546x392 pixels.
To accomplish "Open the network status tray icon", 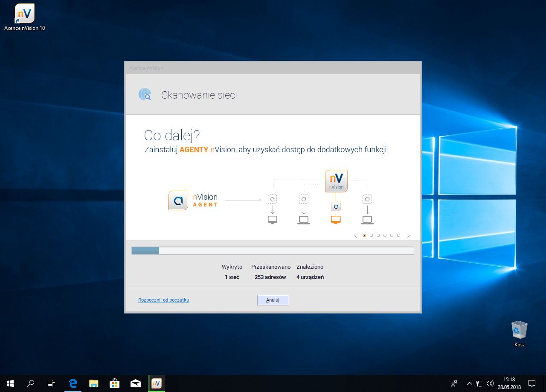I will [480, 383].
